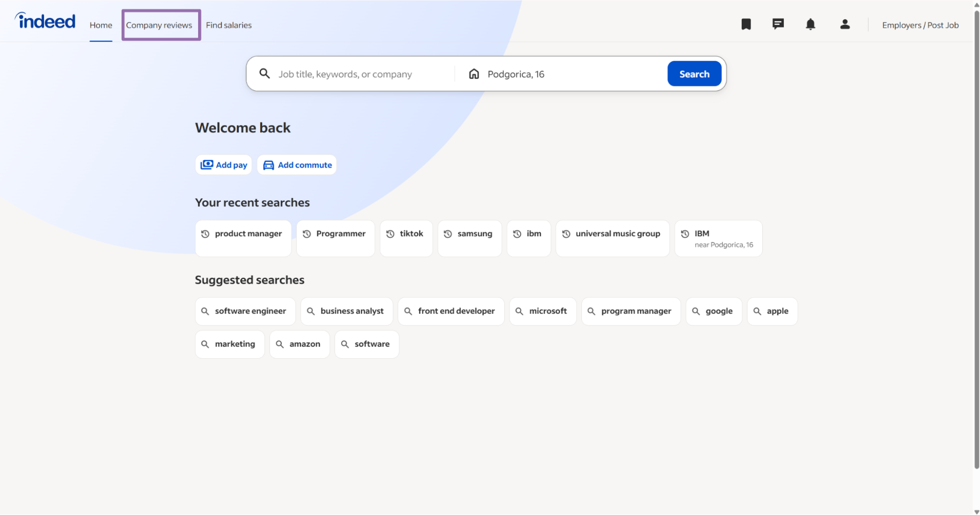Image resolution: width=980 pixels, height=515 pixels.
Task: Click search icon beside microsoft
Action: [x=519, y=311]
